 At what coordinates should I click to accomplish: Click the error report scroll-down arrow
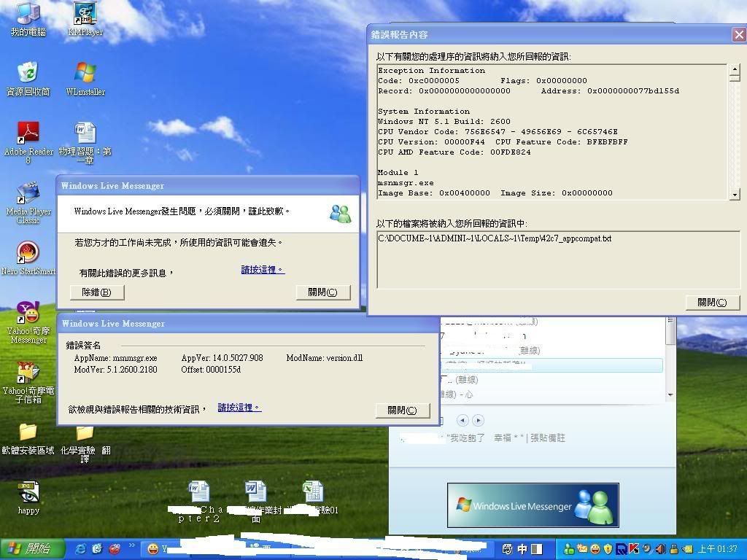click(x=734, y=195)
